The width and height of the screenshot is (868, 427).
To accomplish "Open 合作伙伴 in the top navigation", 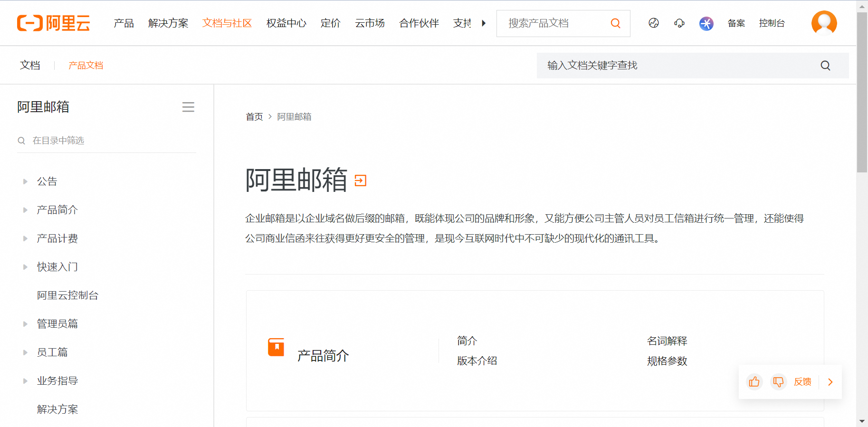I will (x=419, y=23).
